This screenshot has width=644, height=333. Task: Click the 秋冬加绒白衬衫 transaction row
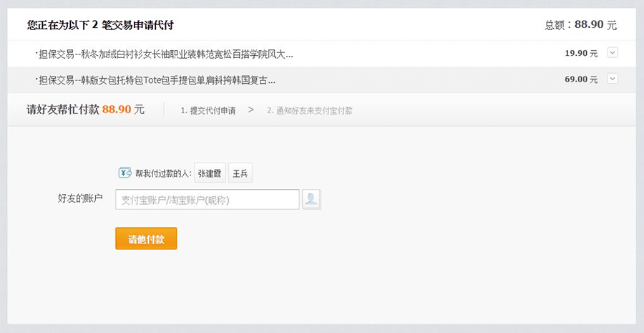[x=321, y=54]
